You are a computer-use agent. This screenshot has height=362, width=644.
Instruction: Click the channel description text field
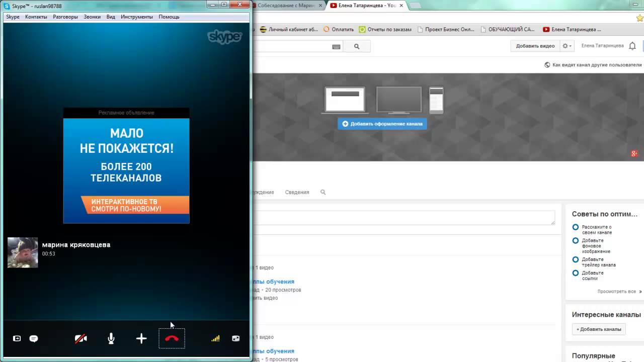click(404, 218)
